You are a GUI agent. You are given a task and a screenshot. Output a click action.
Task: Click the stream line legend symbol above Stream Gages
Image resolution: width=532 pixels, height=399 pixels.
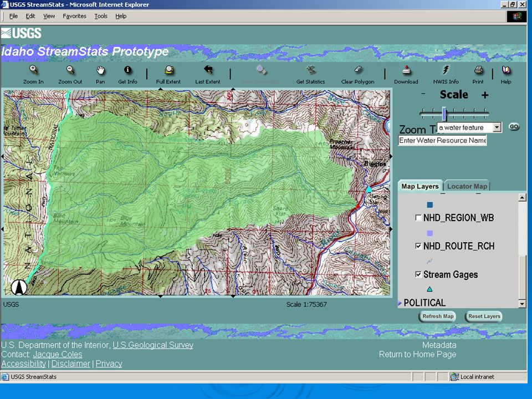tap(429, 261)
